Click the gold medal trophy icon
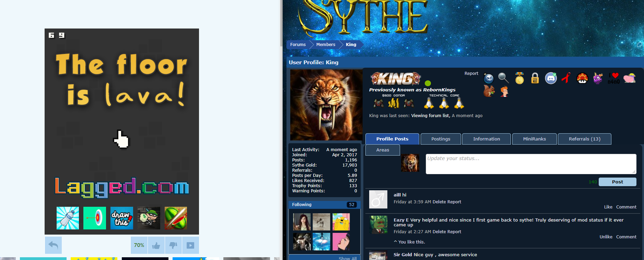Image resolution: width=644 pixels, height=260 pixels. coord(519,78)
